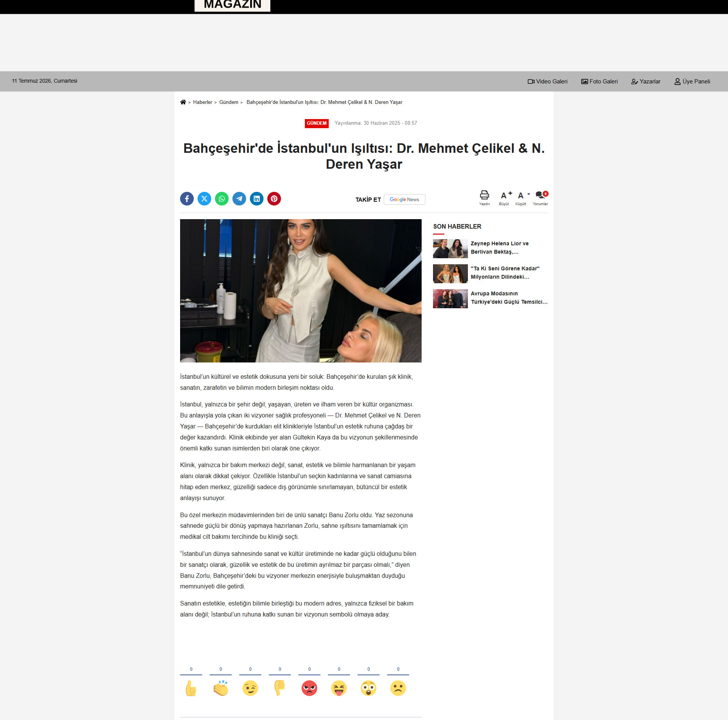The width and height of the screenshot is (728, 720).
Task: Click the red GÜNDEM category tag
Action: pos(317,123)
